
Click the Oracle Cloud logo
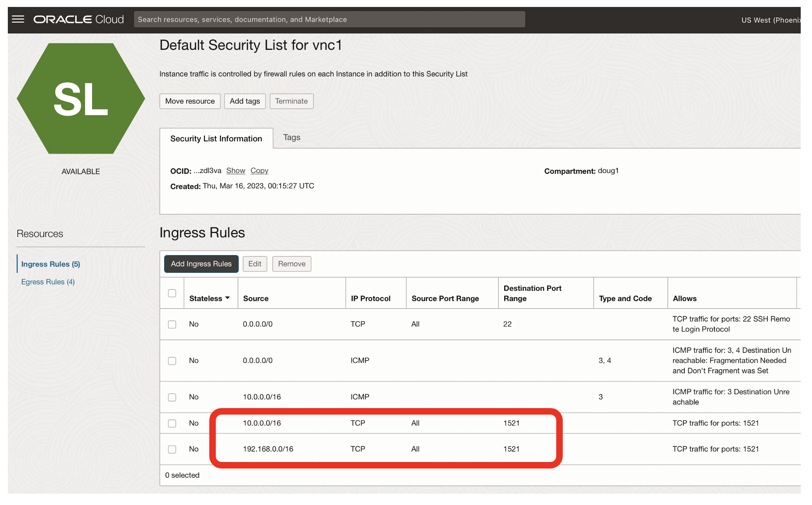(78, 19)
